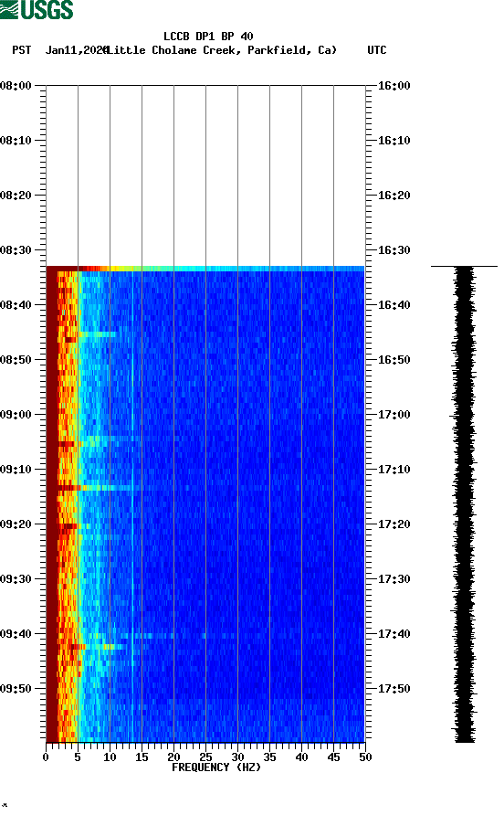Click the 16:10 UTC time label
This screenshot has width=504, height=815.
pyautogui.click(x=394, y=141)
